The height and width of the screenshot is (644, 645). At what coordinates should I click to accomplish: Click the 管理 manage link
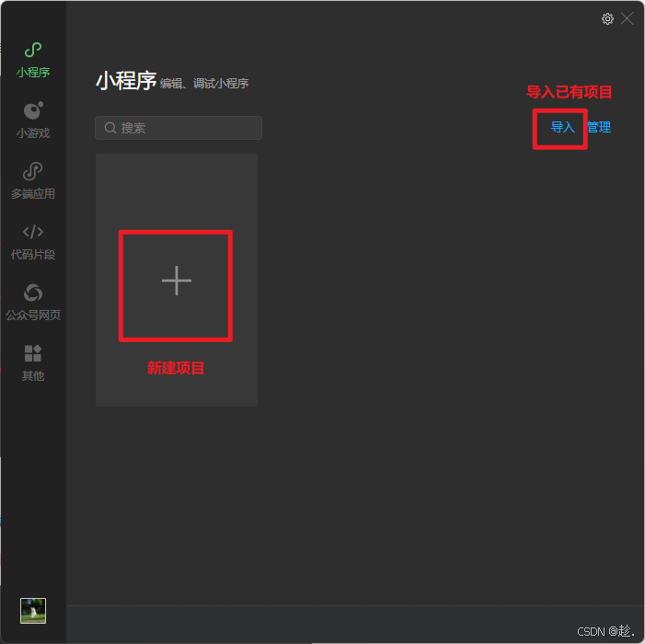599,127
